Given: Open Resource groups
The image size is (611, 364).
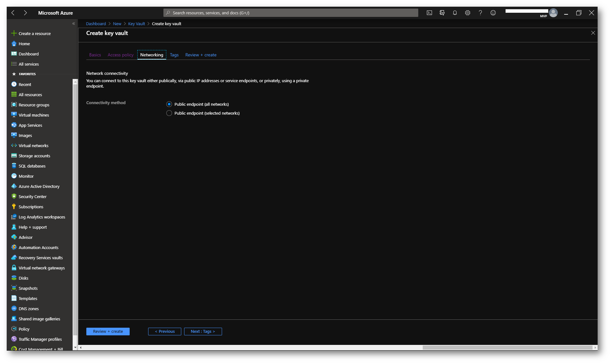Looking at the screenshot, I should 34,105.
